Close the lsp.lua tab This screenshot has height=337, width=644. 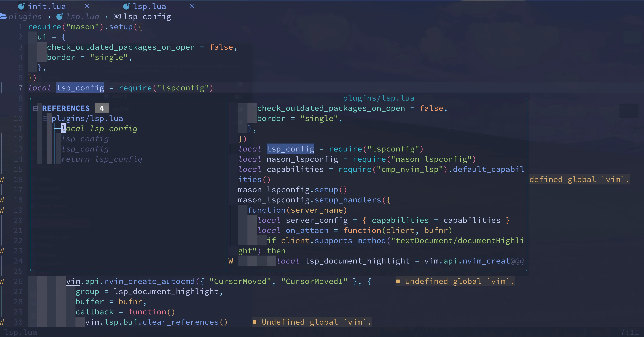[x=192, y=6]
